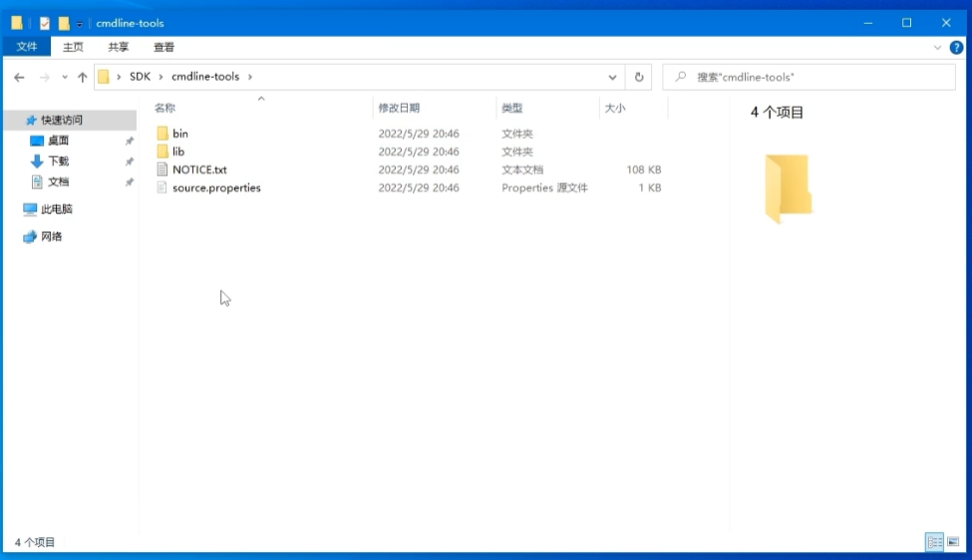Open the 主页 ribbon tab
Image resolution: width=972 pixels, height=560 pixels.
(x=73, y=47)
